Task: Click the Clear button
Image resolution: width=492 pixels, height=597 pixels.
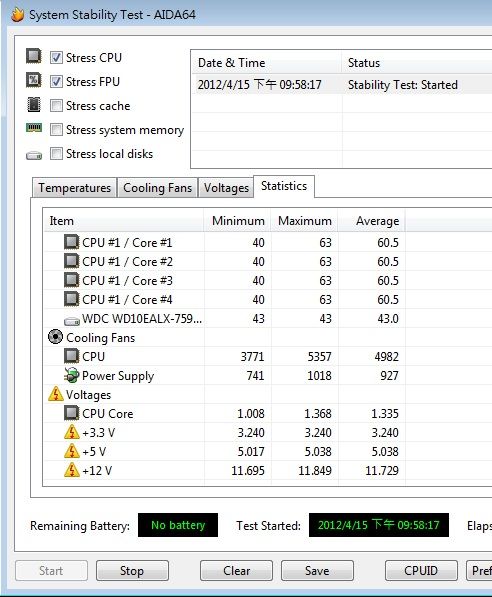Action: click(x=236, y=571)
